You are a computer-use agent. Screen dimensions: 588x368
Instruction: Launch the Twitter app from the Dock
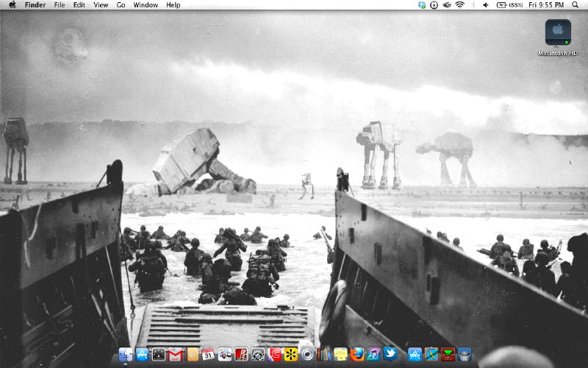click(390, 354)
